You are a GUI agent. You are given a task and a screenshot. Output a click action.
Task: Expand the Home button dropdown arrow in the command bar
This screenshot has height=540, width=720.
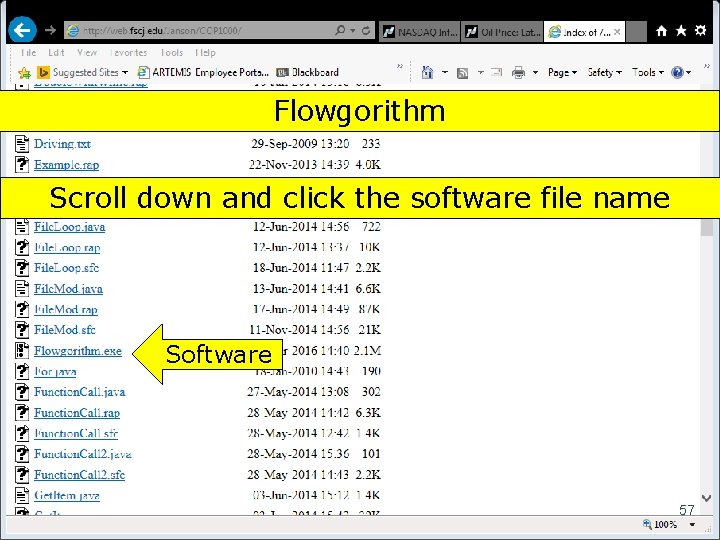[444, 73]
